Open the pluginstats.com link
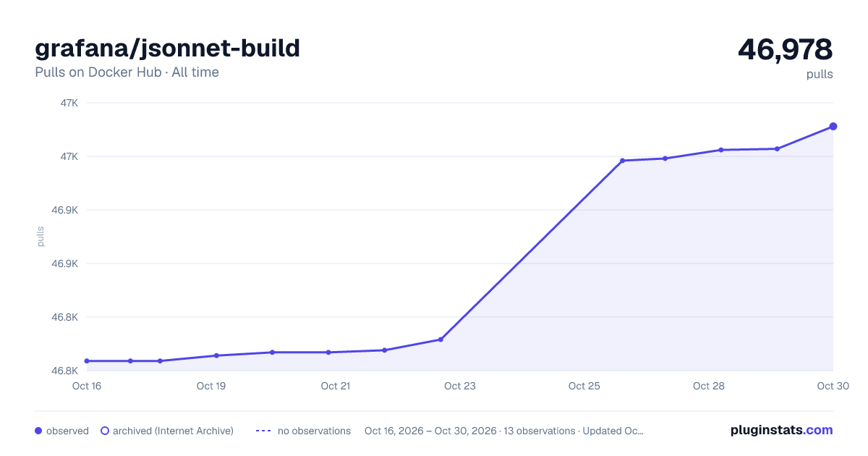The height and width of the screenshot is (456, 868). click(x=781, y=430)
